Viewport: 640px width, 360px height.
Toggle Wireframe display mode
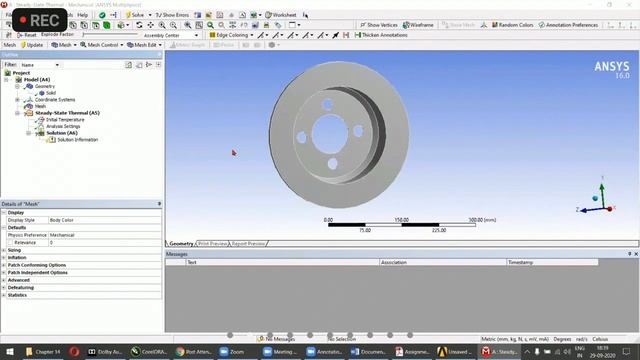click(x=418, y=25)
